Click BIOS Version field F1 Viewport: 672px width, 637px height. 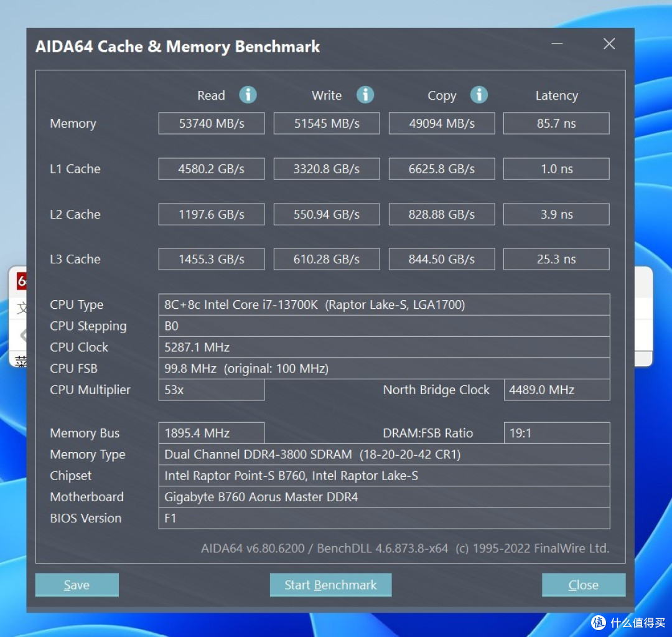[384, 518]
